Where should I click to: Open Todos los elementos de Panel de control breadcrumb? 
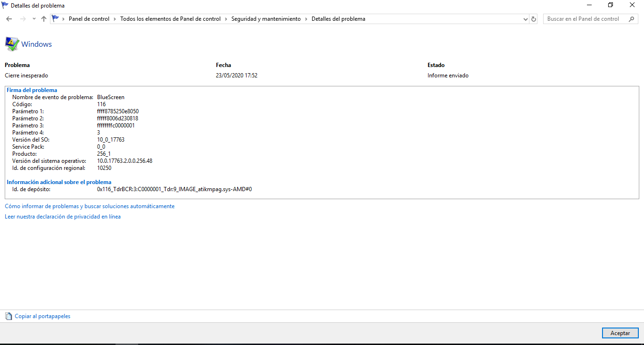170,19
